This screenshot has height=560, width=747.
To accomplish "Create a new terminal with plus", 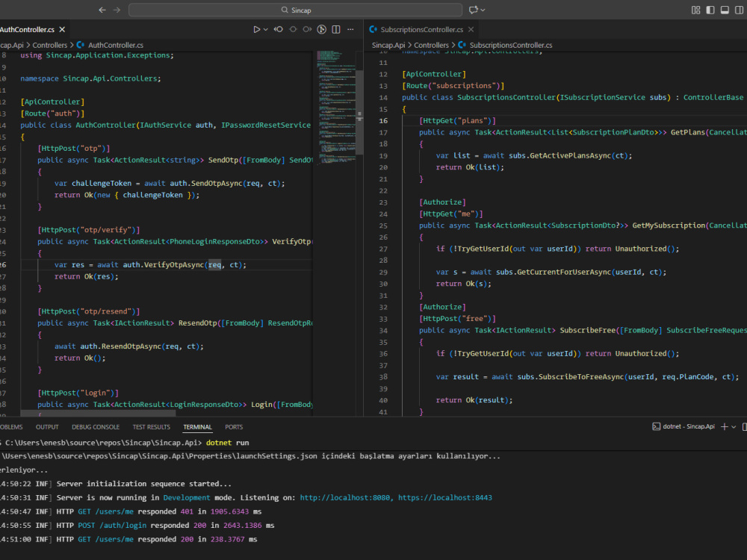I will pyautogui.click(x=725, y=426).
